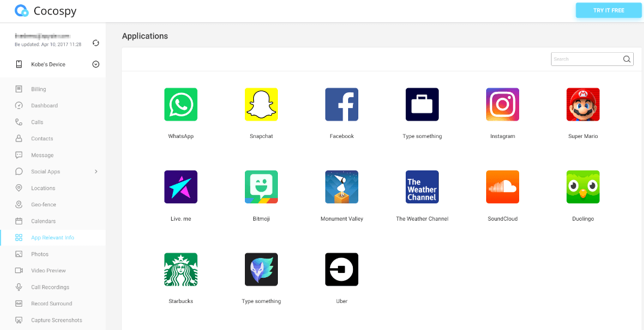
Task: Open the Duolingo owl icon
Action: coord(583,187)
